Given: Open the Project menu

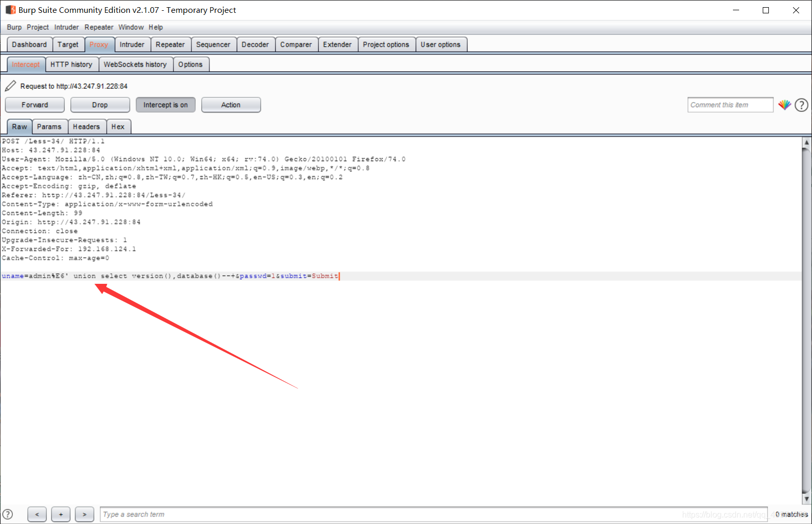Looking at the screenshot, I should click(x=37, y=27).
